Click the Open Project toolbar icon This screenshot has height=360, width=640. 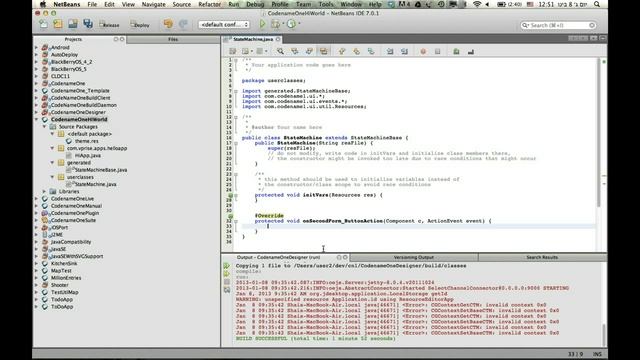coord(73,24)
